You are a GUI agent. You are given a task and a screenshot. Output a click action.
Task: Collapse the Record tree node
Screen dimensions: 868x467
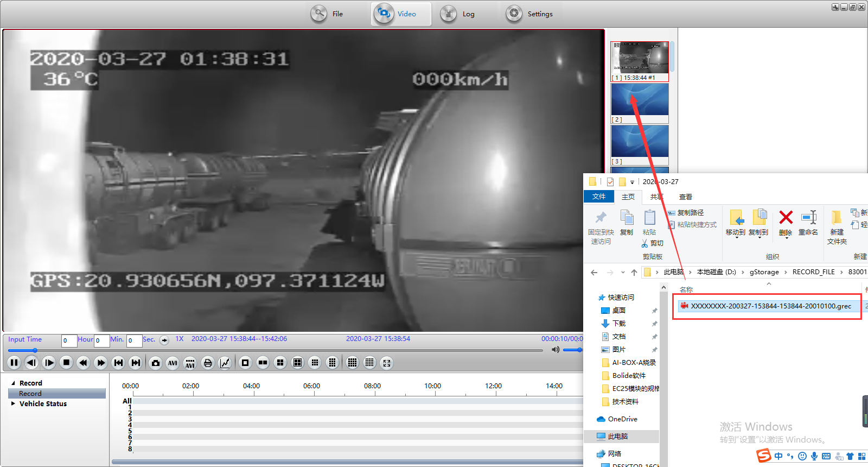click(x=14, y=383)
